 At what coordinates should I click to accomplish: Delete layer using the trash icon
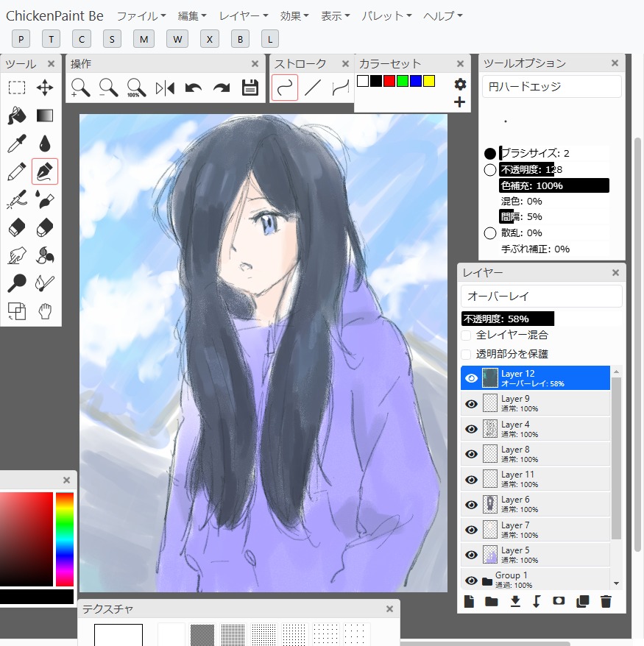click(x=606, y=601)
